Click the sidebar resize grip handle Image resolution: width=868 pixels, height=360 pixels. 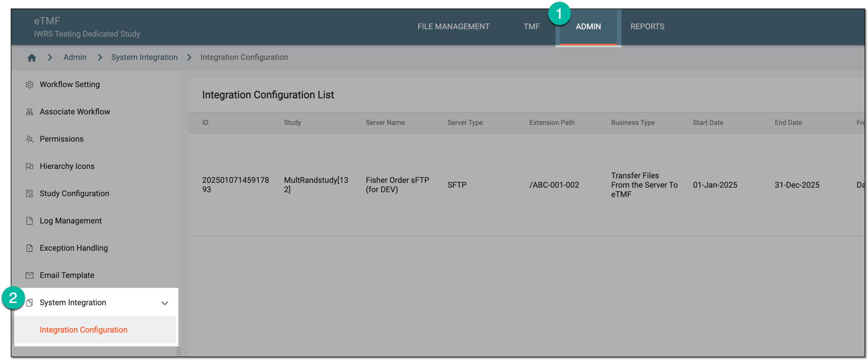tap(179, 351)
